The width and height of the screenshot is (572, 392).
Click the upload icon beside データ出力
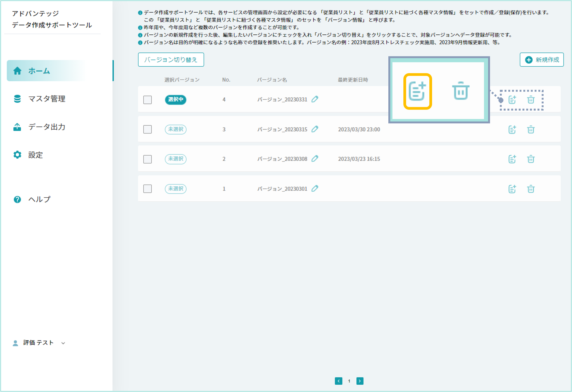[x=17, y=127]
